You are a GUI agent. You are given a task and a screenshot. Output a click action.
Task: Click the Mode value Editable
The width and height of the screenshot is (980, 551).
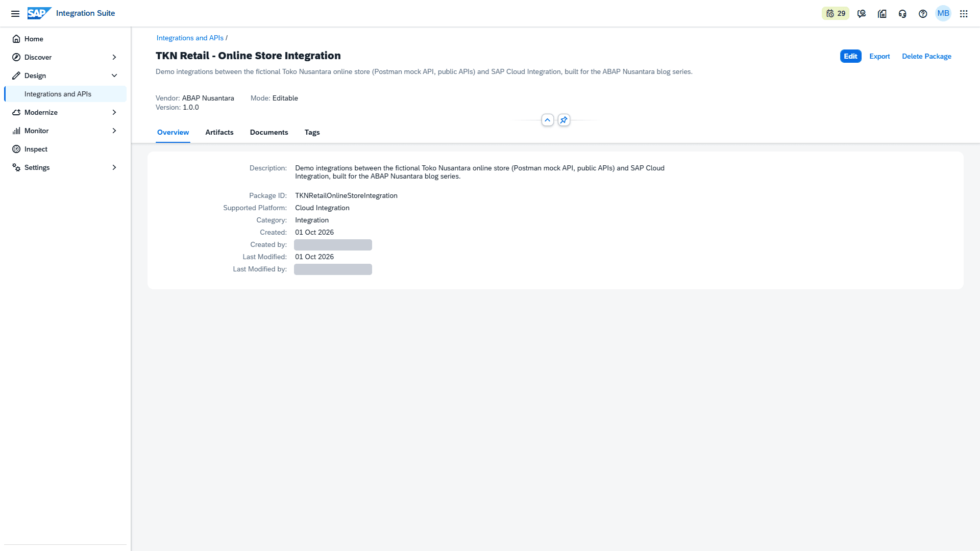(x=285, y=98)
